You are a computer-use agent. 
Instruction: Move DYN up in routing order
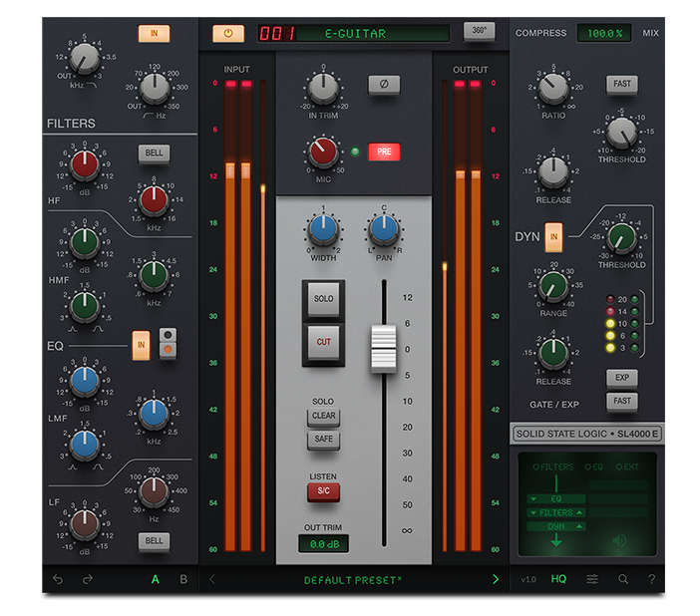579,526
